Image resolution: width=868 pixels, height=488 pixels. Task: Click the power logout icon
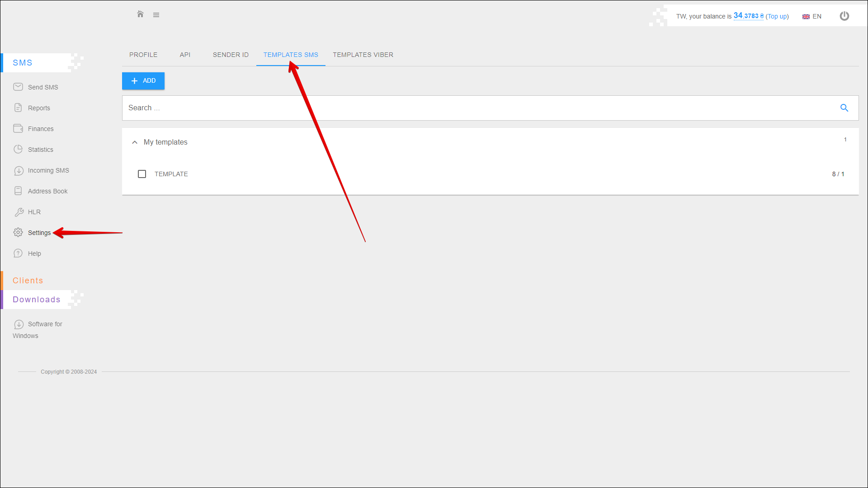point(844,16)
